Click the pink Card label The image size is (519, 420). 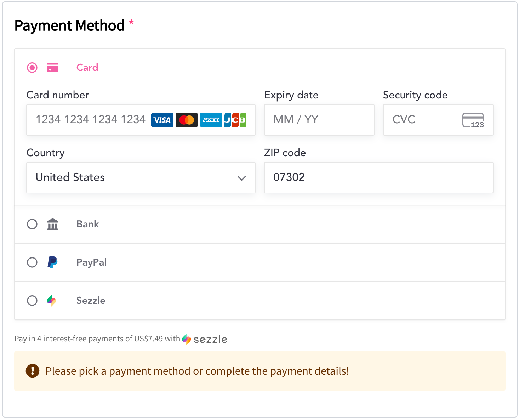(87, 68)
